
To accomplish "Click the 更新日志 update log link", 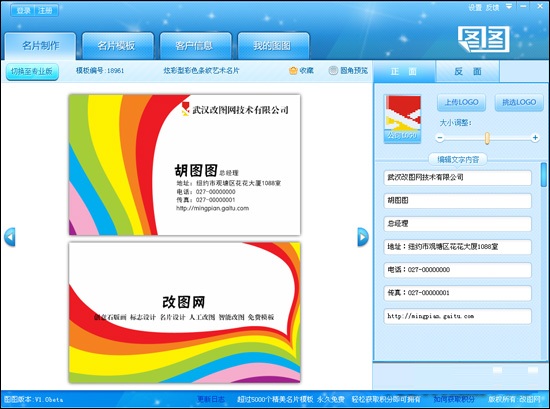I will point(211,399).
